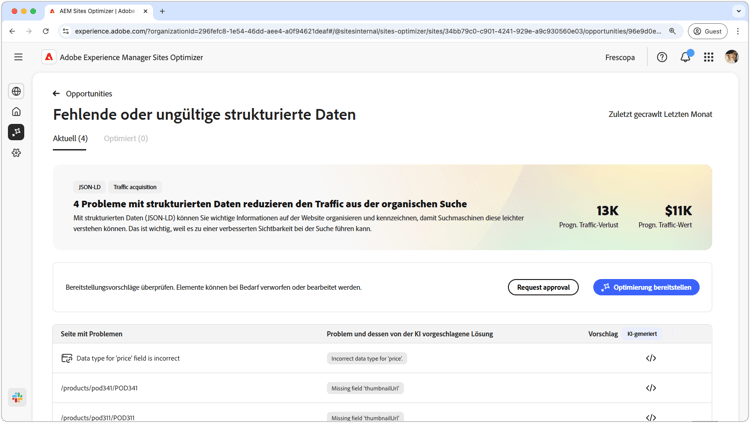750x423 pixels.
Task: Click the 'Seite mit Problemen' column header
Action: [x=91, y=334]
